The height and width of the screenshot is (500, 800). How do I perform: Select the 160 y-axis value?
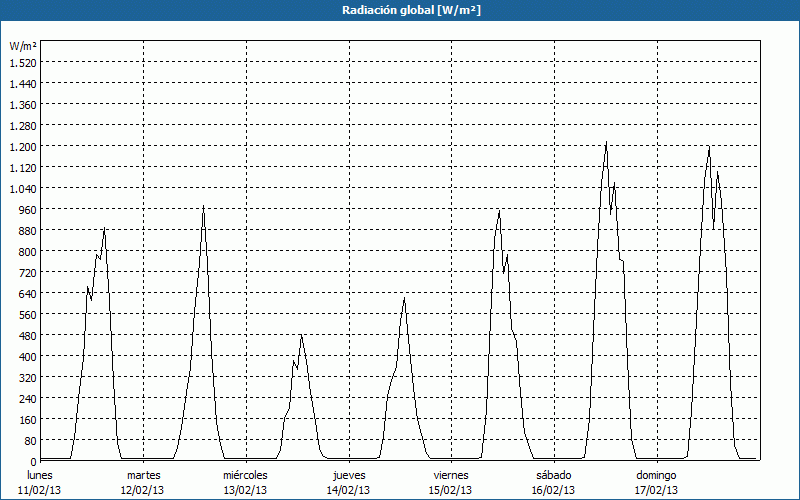click(28, 420)
